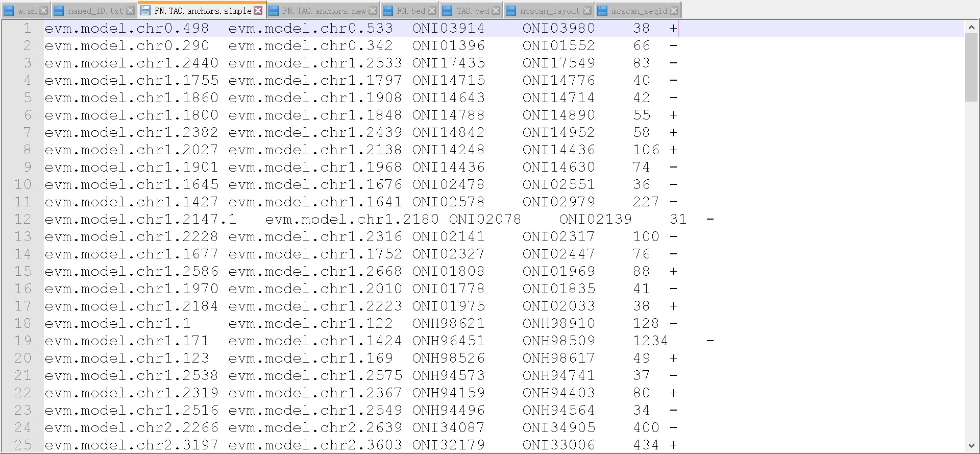Click the save icon on mcscan_layout tab
This screenshot has width=980, height=454.
click(x=511, y=11)
